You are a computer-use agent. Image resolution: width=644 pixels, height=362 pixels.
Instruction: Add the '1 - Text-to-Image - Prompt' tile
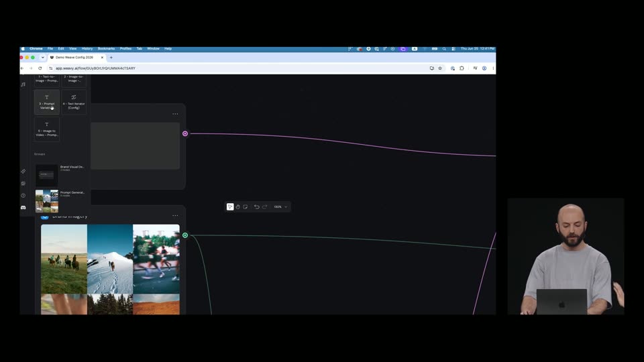coord(47,80)
